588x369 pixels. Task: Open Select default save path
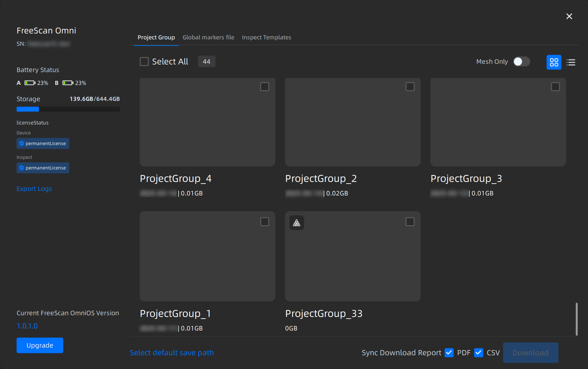pyautogui.click(x=171, y=353)
